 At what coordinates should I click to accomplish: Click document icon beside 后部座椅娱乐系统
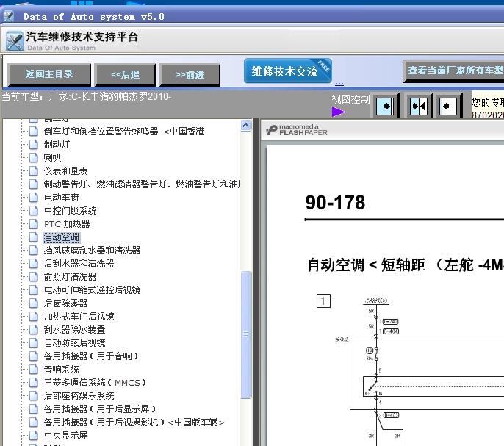pyautogui.click(x=34, y=395)
